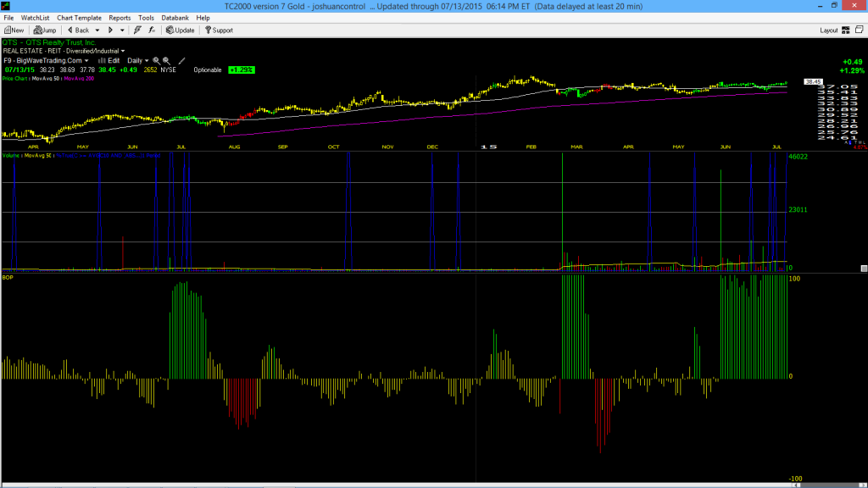This screenshot has width=868, height=488.
Task: Click the horizontal scrollbar right arrow
Action: [x=861, y=485]
